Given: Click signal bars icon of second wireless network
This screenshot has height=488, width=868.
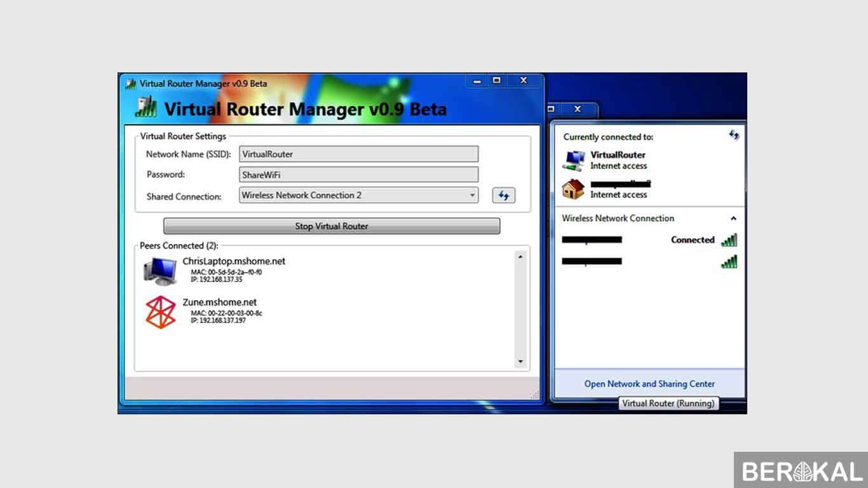Looking at the screenshot, I should pyautogui.click(x=729, y=262).
